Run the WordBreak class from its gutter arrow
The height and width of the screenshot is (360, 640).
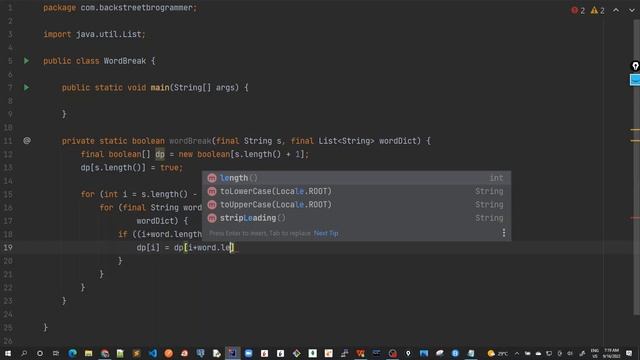(x=27, y=61)
